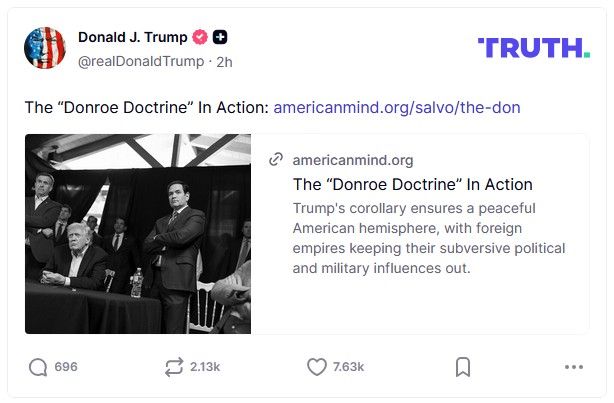Like the post with the heart icon
The width and height of the screenshot is (614, 403).
[316, 367]
